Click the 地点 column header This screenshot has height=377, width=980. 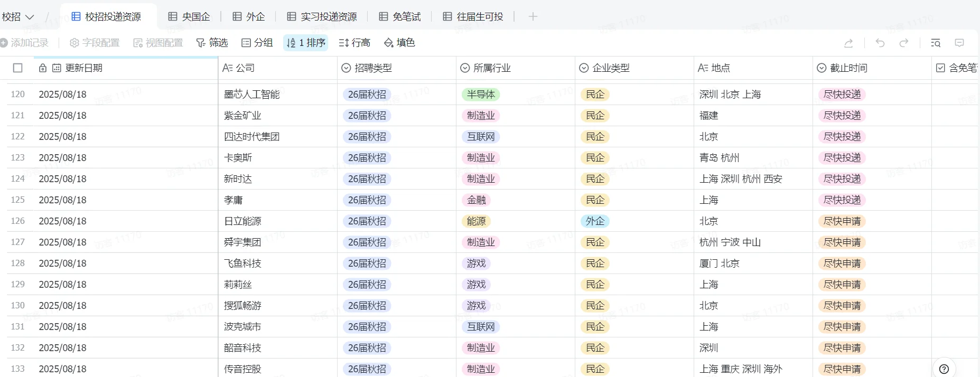click(753, 68)
